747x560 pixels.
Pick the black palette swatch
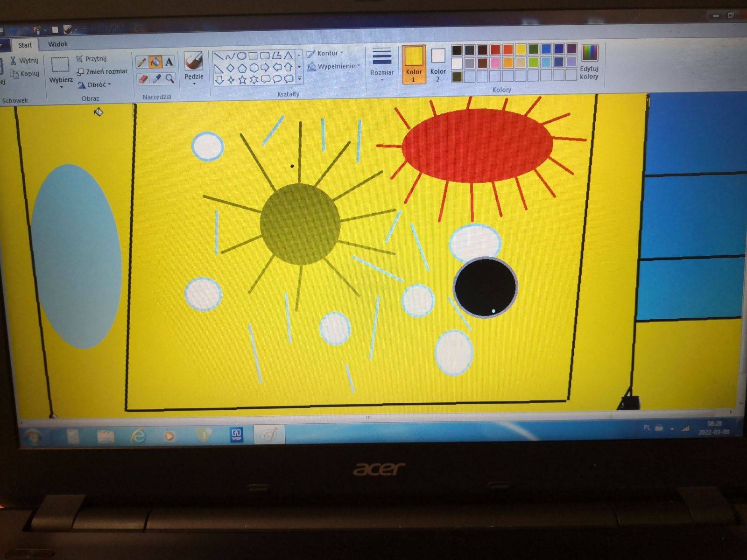click(457, 50)
